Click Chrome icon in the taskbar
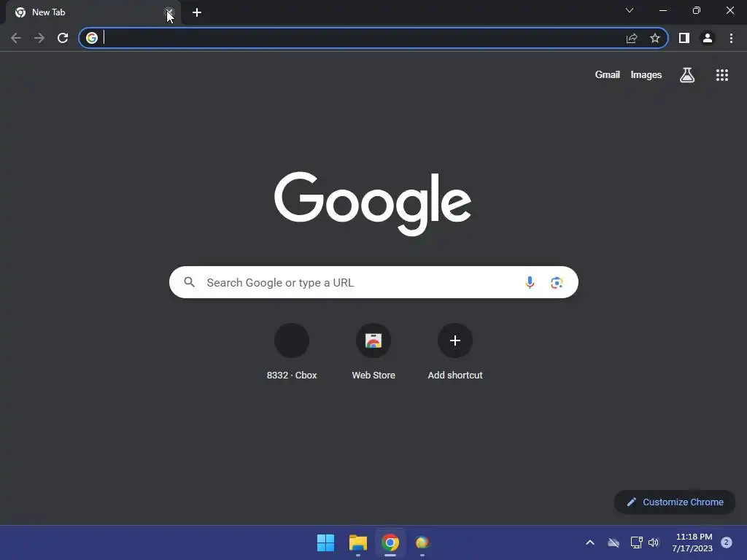 click(x=390, y=542)
